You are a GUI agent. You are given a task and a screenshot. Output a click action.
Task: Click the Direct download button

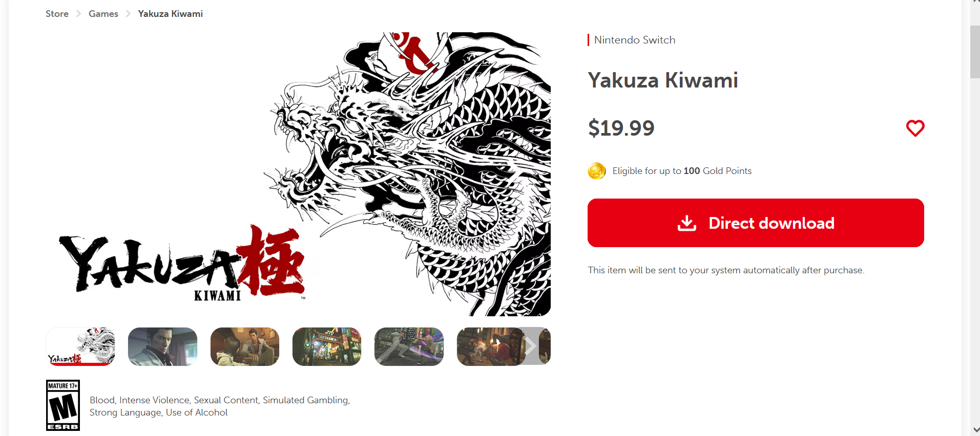pyautogui.click(x=756, y=223)
